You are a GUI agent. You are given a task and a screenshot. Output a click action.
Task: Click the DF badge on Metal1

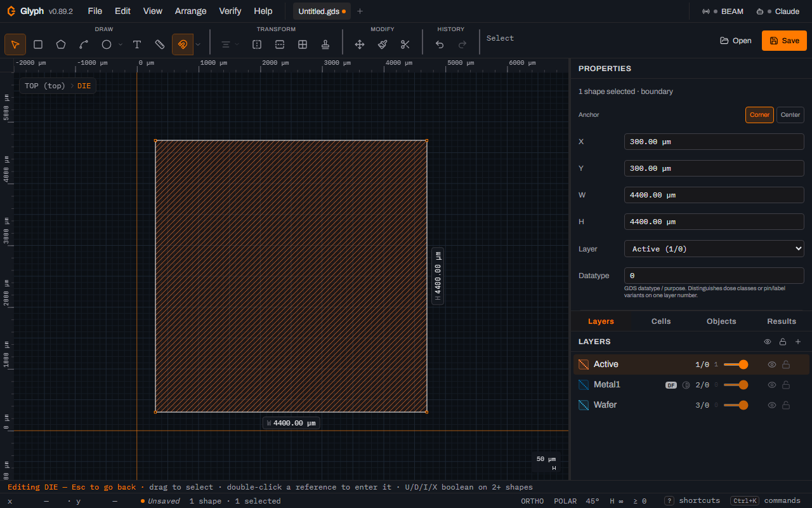click(671, 385)
